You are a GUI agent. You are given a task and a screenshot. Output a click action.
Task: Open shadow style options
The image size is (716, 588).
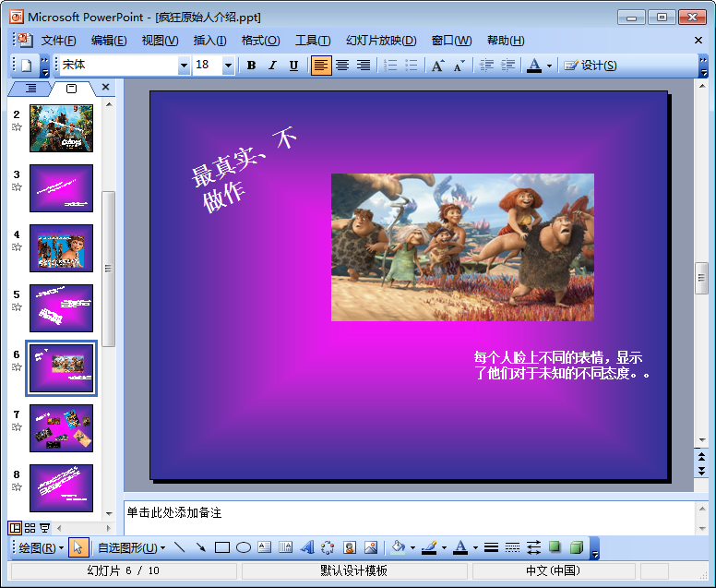(555, 547)
